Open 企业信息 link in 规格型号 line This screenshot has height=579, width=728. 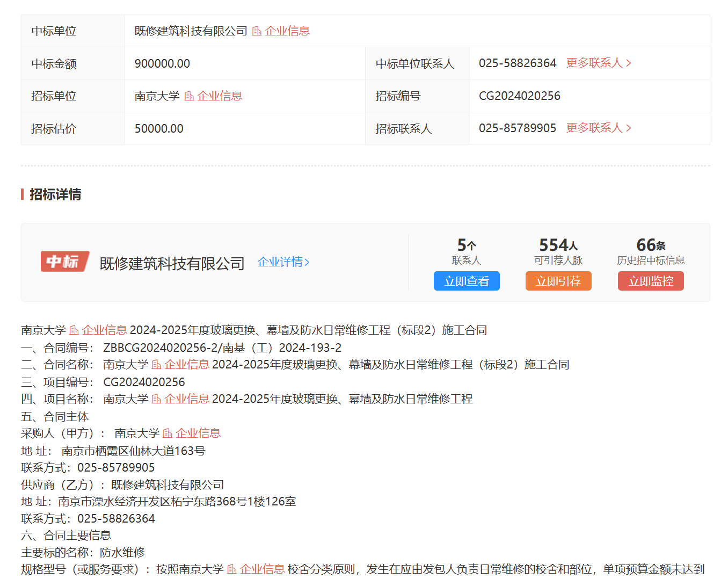(x=263, y=569)
